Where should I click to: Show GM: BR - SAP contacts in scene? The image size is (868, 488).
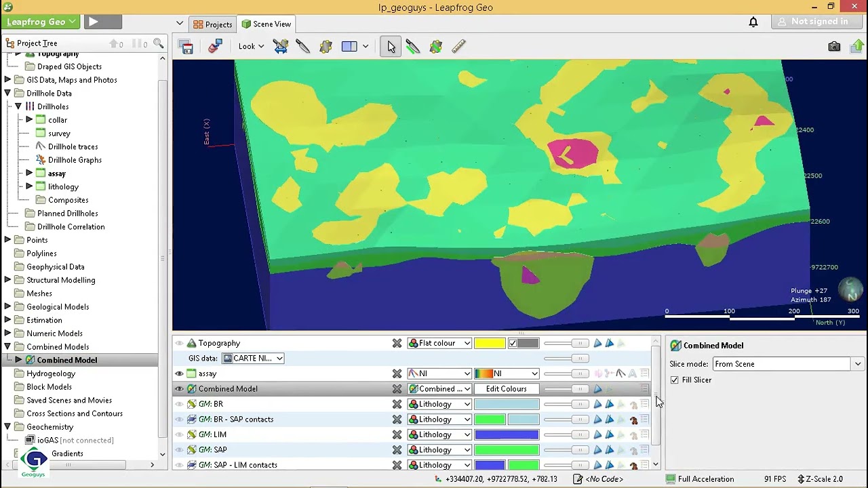179,420
